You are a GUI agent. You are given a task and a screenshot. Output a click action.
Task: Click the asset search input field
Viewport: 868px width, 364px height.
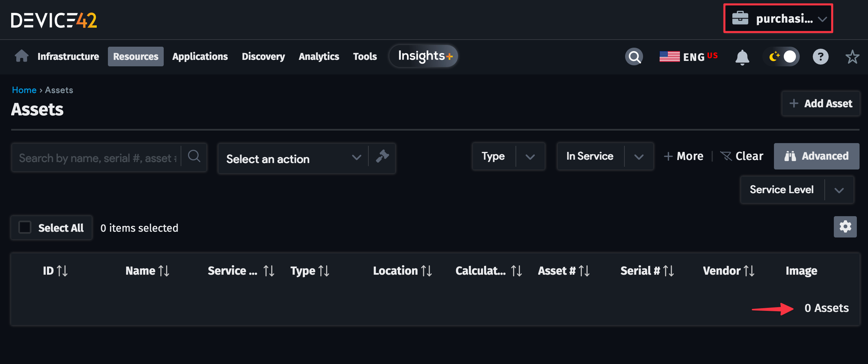[x=95, y=157]
